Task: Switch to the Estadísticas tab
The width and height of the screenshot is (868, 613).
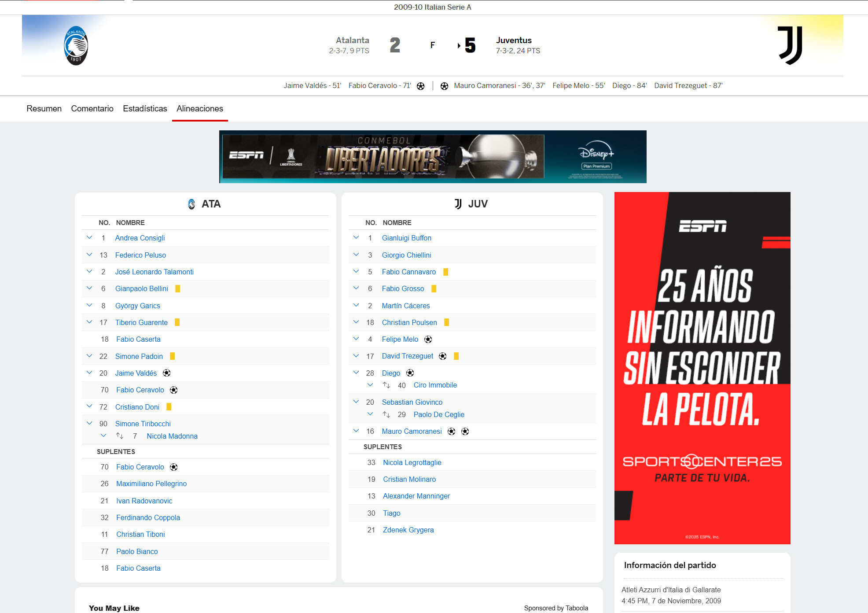Action: coord(145,109)
